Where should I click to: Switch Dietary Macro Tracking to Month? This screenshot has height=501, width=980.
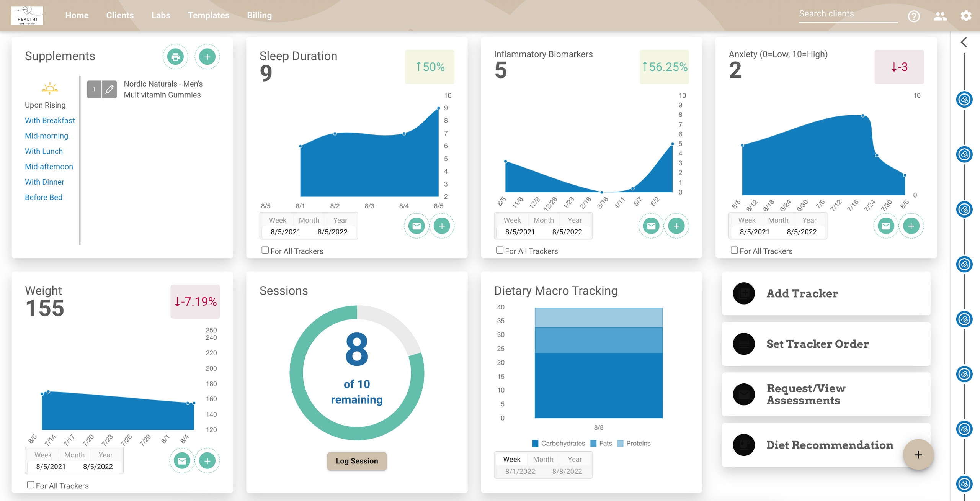[543, 459]
